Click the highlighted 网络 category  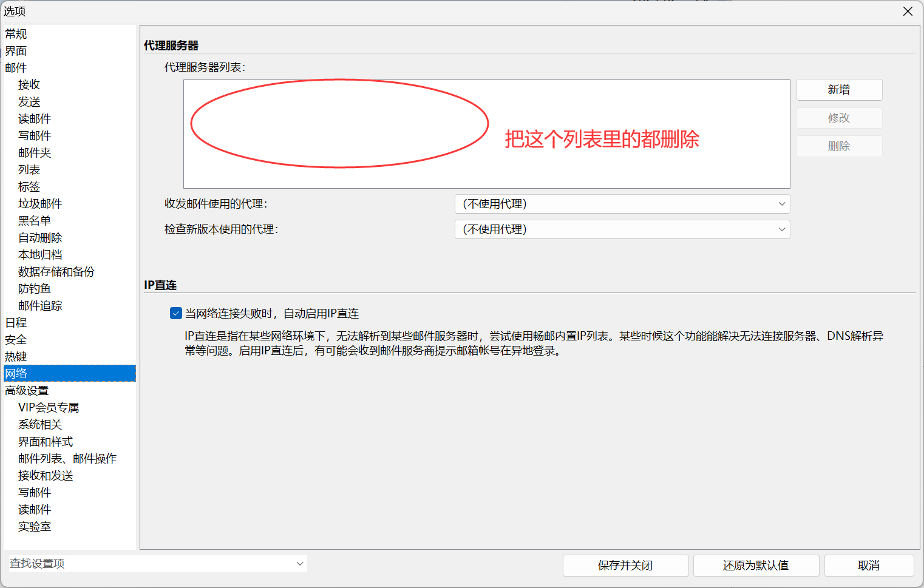click(70, 373)
